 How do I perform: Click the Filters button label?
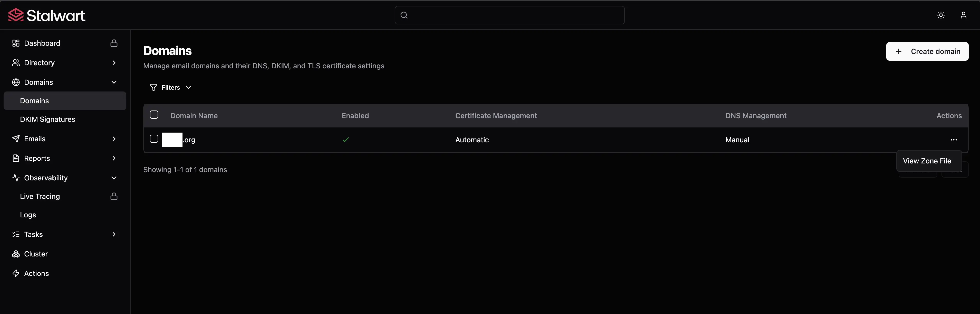[x=171, y=88]
